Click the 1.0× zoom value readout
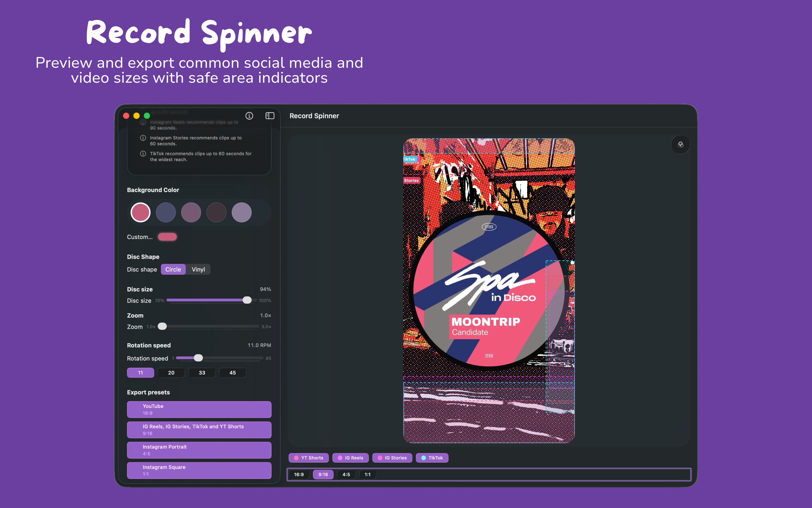The width and height of the screenshot is (812, 508). pyautogui.click(x=265, y=316)
